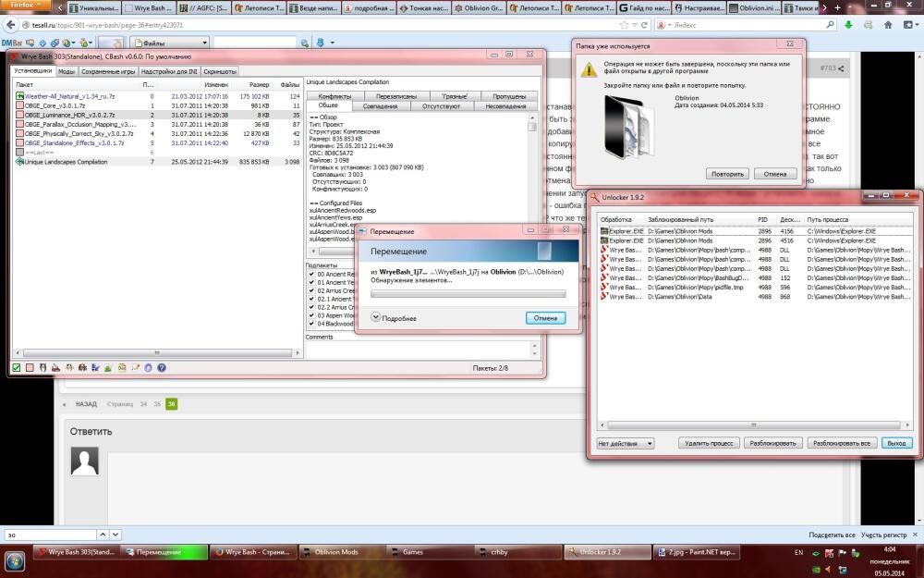Uncheck the 04 Blackwood subpackage
The width and height of the screenshot is (924, 578).
[x=311, y=324]
